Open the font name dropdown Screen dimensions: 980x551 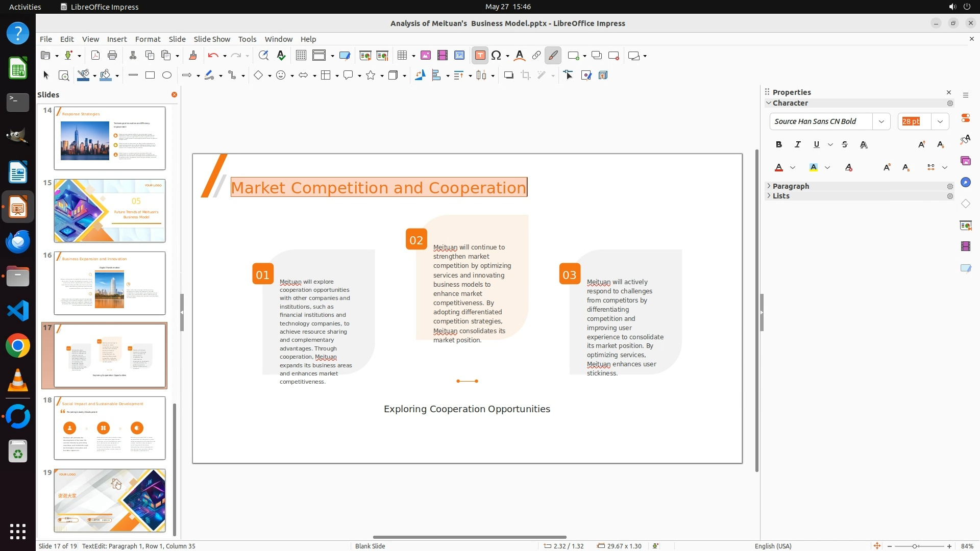pos(881,121)
